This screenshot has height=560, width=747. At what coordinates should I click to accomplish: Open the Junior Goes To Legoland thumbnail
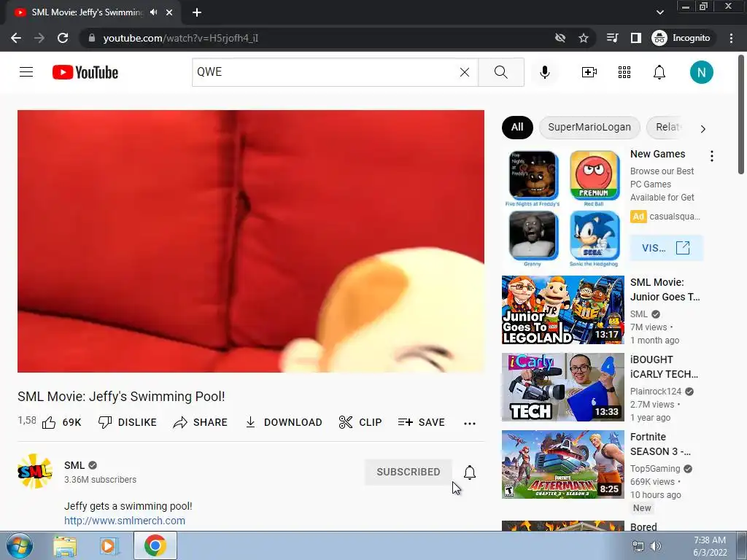click(562, 310)
